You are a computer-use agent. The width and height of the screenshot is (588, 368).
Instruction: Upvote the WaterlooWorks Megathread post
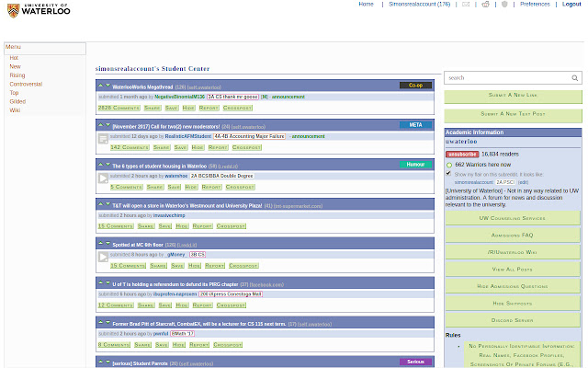pyautogui.click(x=100, y=86)
